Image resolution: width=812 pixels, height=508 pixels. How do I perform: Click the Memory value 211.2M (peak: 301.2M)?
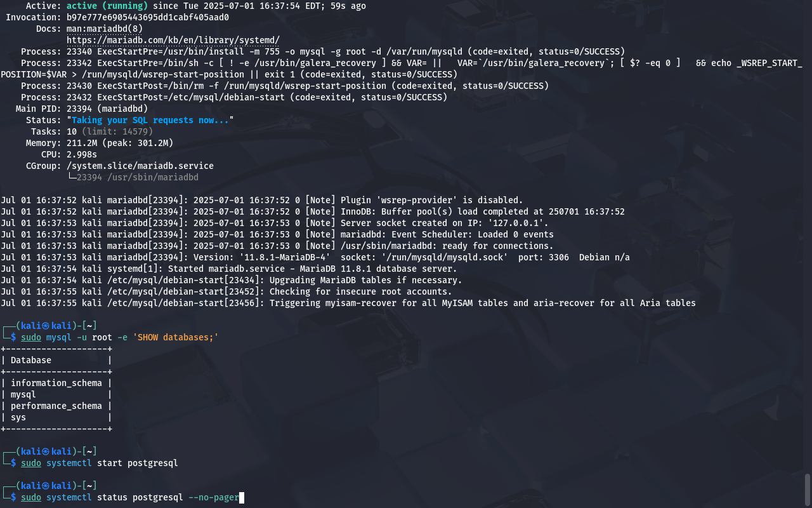pyautogui.click(x=120, y=143)
